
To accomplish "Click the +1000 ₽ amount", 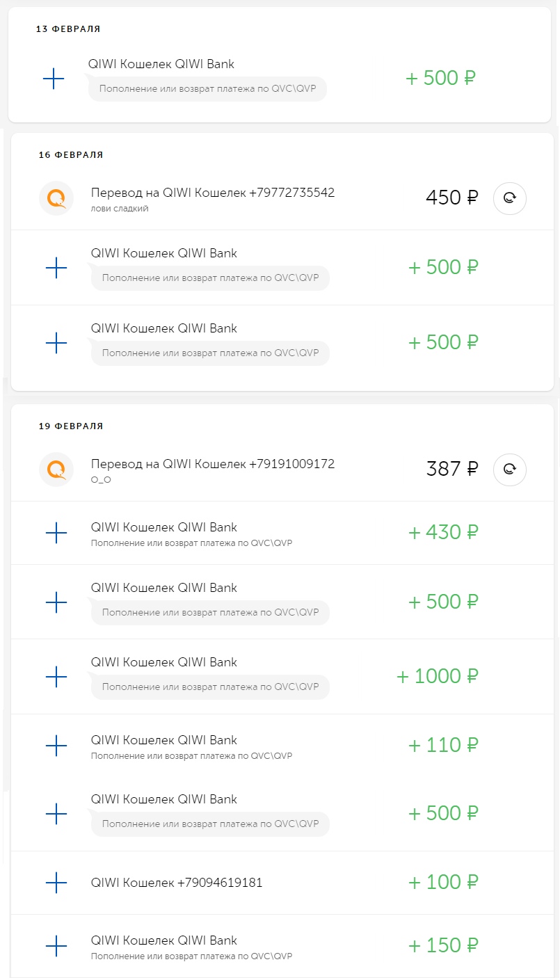I will (x=438, y=676).
